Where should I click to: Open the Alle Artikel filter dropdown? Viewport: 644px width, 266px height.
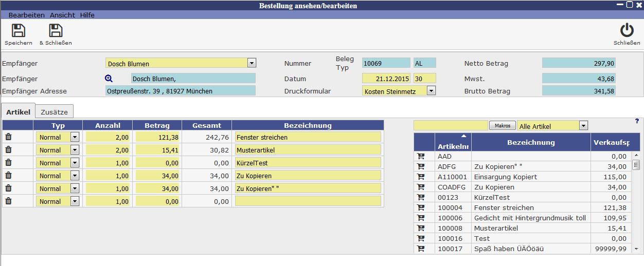point(583,126)
